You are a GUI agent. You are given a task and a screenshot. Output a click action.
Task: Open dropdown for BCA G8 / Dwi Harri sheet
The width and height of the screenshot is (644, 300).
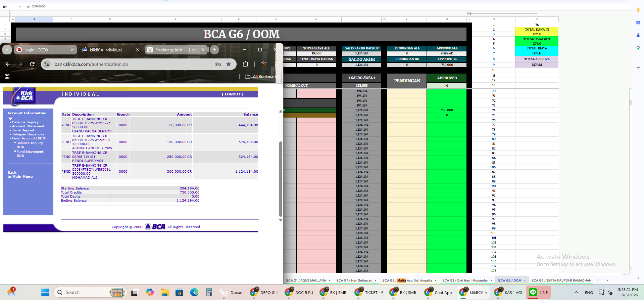coord(492,281)
